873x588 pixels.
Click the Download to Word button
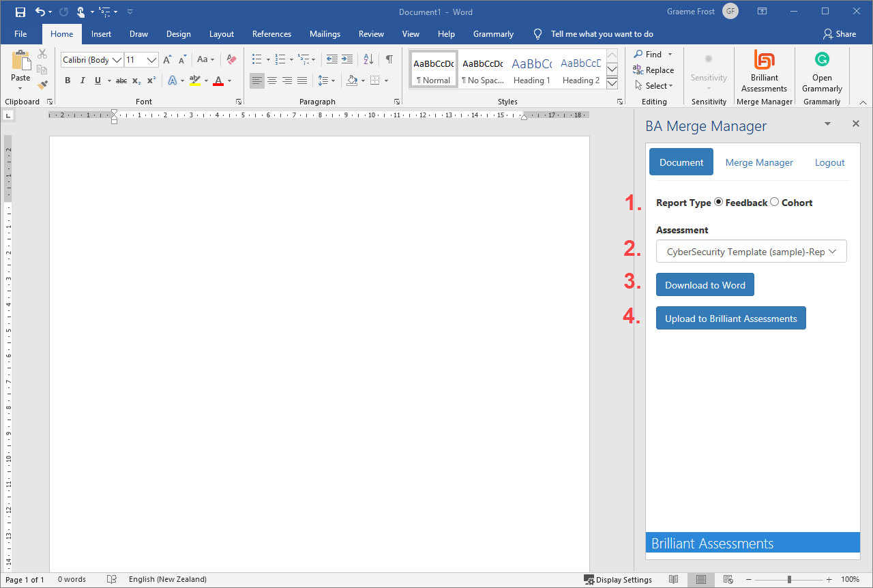coord(705,284)
